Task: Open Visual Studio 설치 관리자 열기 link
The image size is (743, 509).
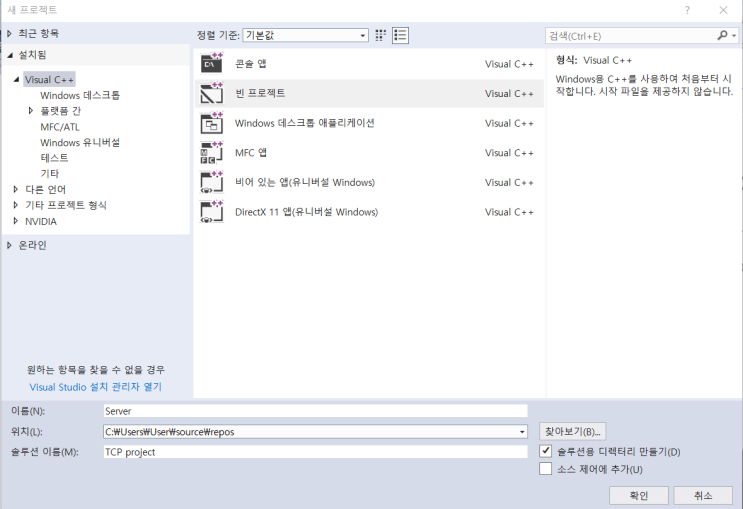Action: click(x=96, y=387)
